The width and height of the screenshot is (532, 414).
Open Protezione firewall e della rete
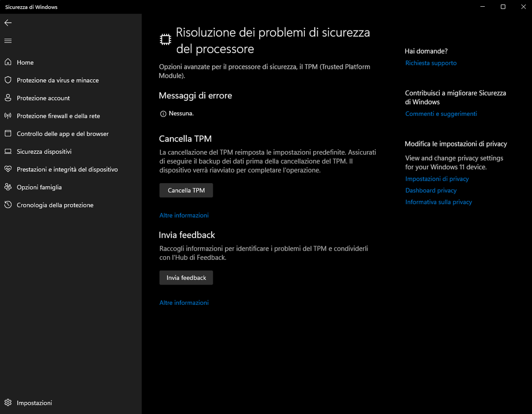tap(70, 116)
